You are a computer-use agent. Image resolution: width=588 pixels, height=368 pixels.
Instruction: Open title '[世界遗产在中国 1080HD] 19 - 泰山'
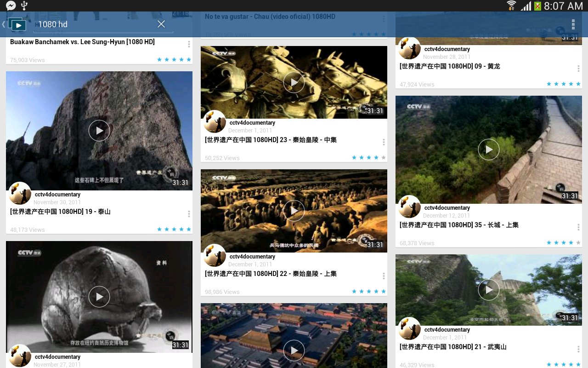60,212
